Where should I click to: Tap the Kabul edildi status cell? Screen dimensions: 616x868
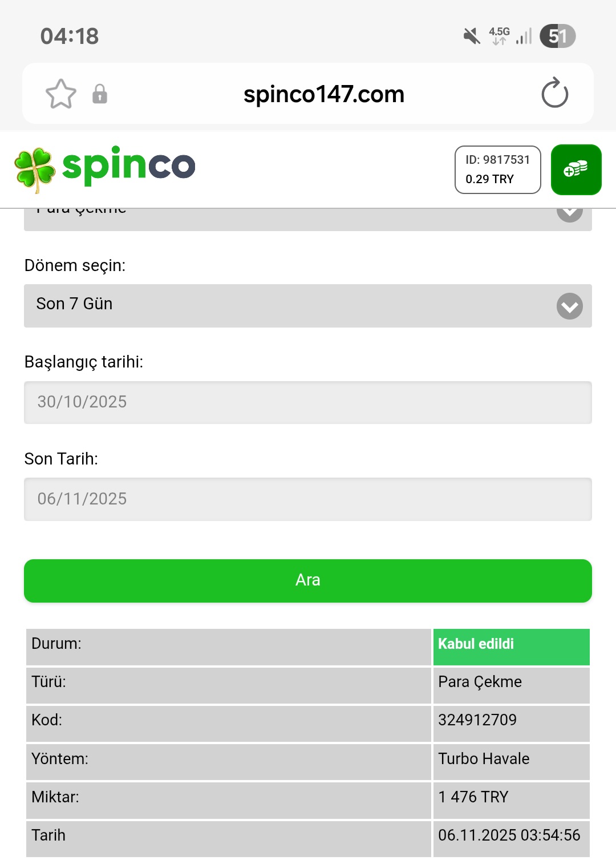point(511,647)
